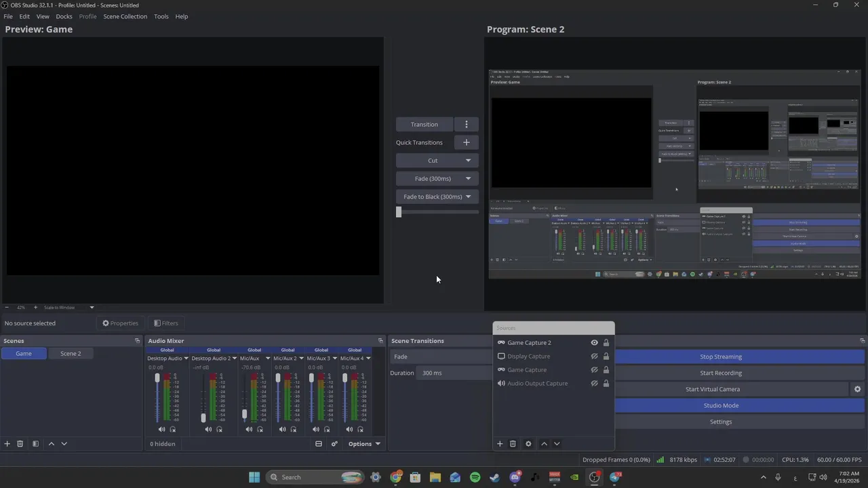This screenshot has width=868, height=488.
Task: Adjust Desktop Audio volume fader
Action: click(x=157, y=378)
